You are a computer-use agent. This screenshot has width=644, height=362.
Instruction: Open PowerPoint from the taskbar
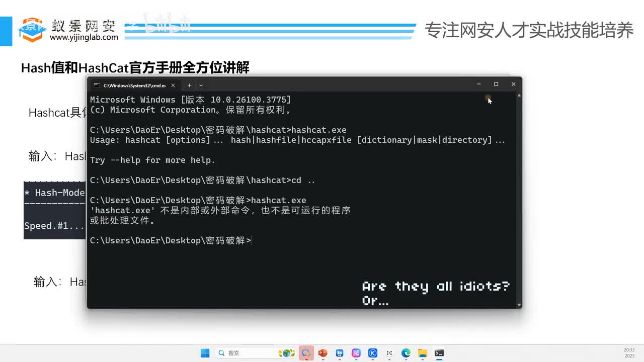[x=323, y=353]
